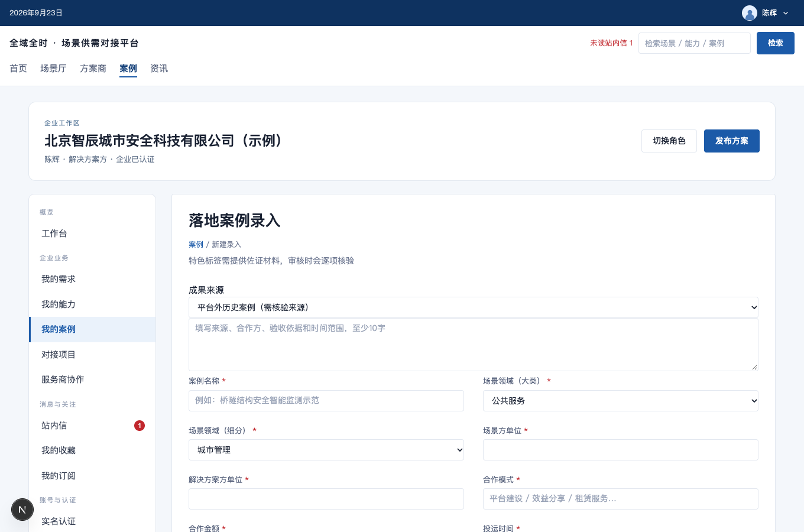804x532 pixels.
Task: Click the 发布方案 button
Action: pyautogui.click(x=732, y=141)
